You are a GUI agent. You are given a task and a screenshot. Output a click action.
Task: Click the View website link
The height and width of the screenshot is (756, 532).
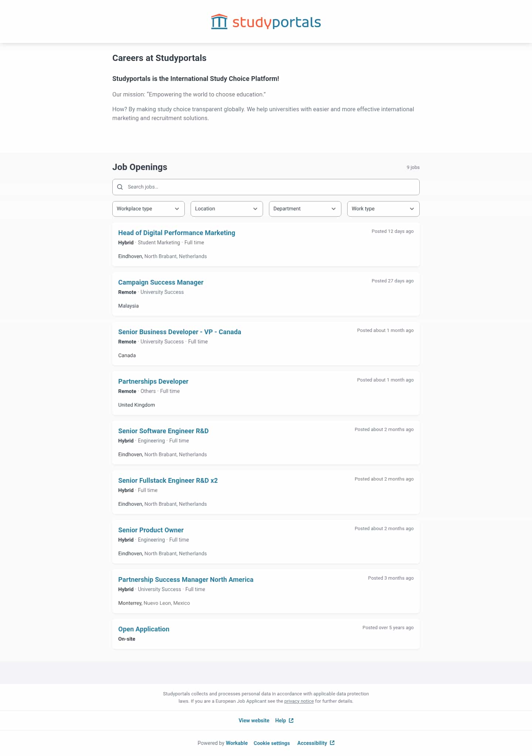tap(254, 721)
